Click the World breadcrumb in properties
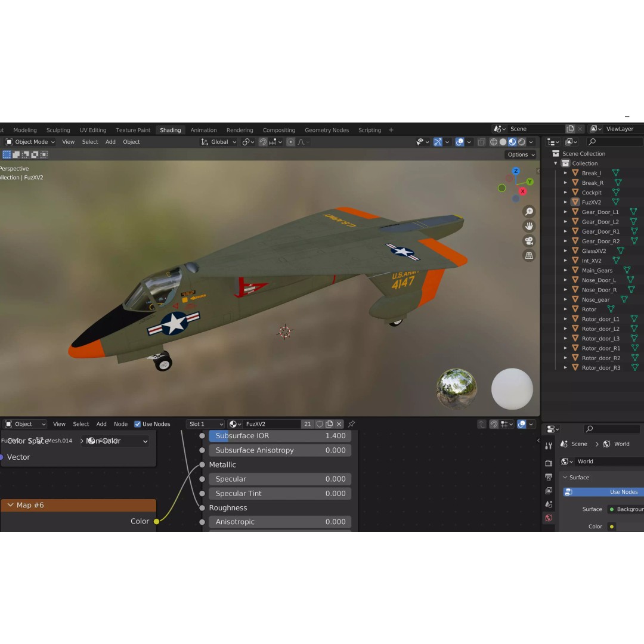 617,444
